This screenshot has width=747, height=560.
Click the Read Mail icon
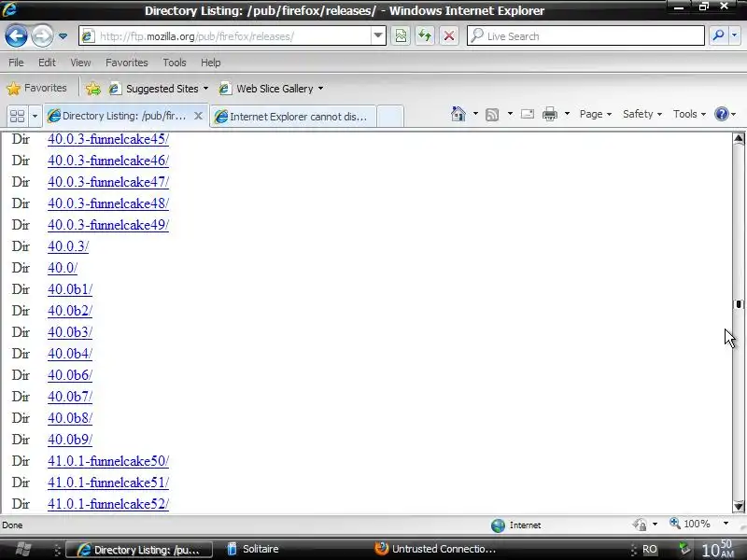(528, 114)
